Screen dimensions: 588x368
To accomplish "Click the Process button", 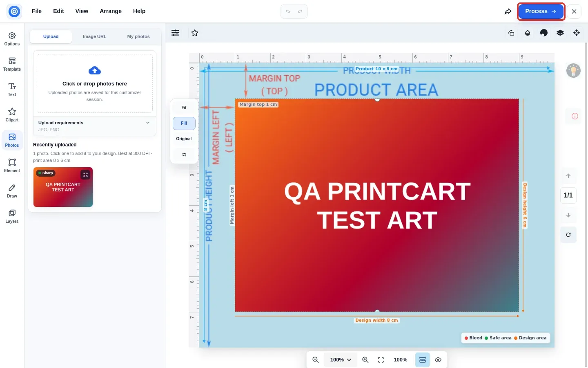I will tap(541, 11).
